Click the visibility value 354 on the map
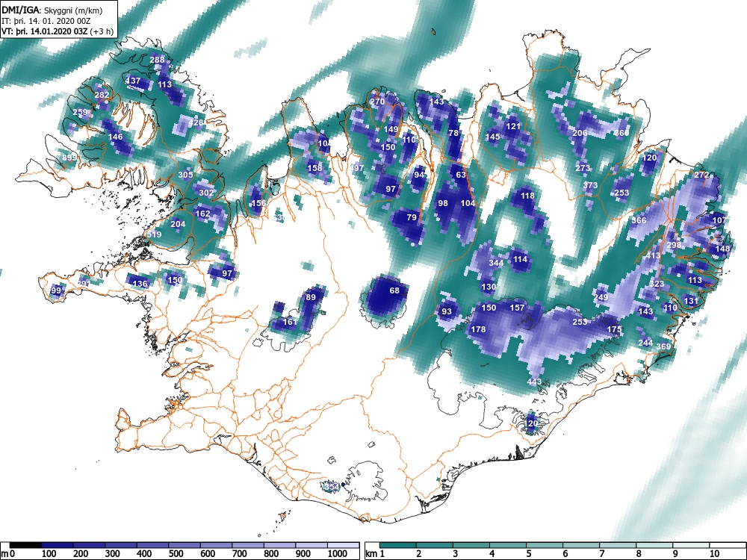The height and width of the screenshot is (560, 747). click(x=331, y=487)
